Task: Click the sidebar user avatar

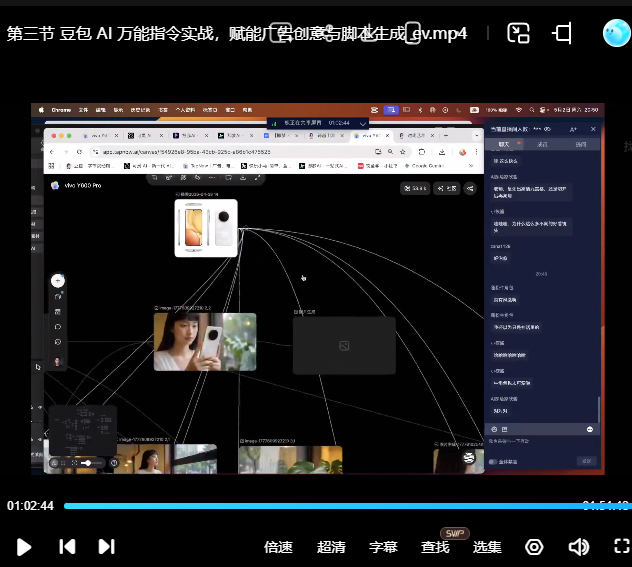Action: pyautogui.click(x=57, y=361)
